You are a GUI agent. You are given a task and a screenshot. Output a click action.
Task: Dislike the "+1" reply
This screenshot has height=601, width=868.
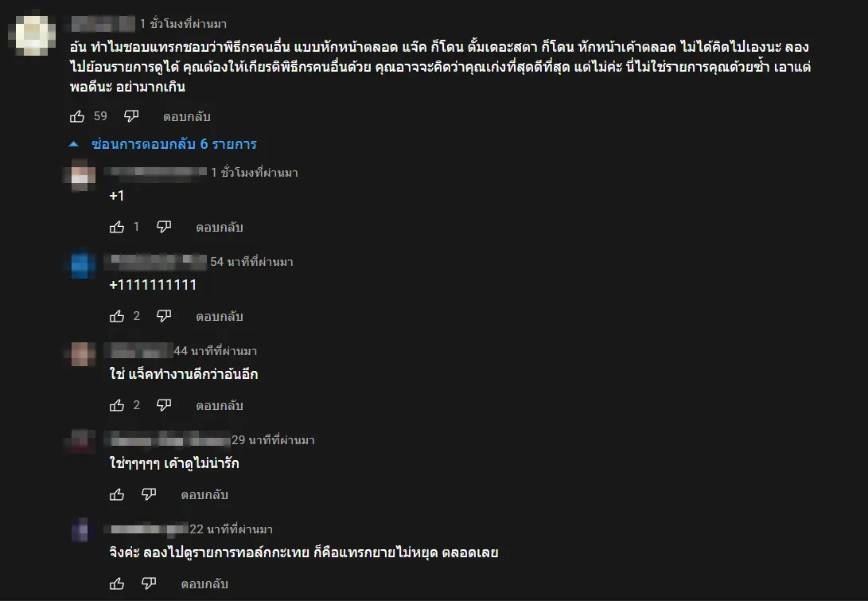[x=164, y=227]
